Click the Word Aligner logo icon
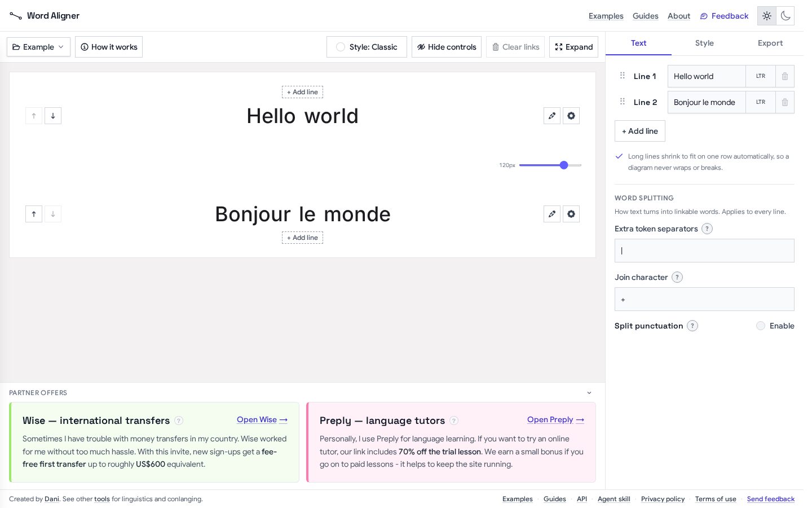 tap(16, 16)
